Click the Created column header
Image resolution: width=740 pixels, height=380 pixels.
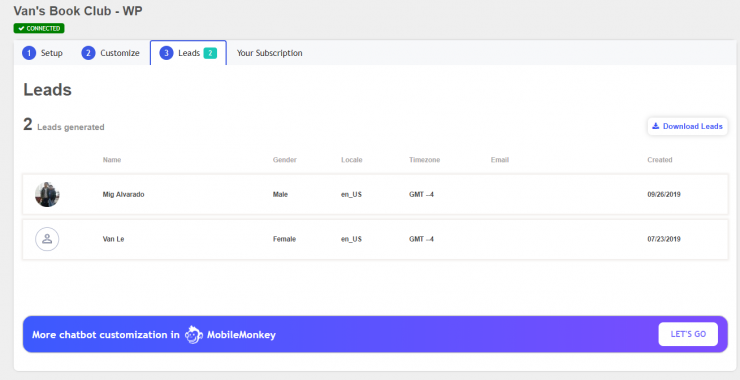pos(660,160)
